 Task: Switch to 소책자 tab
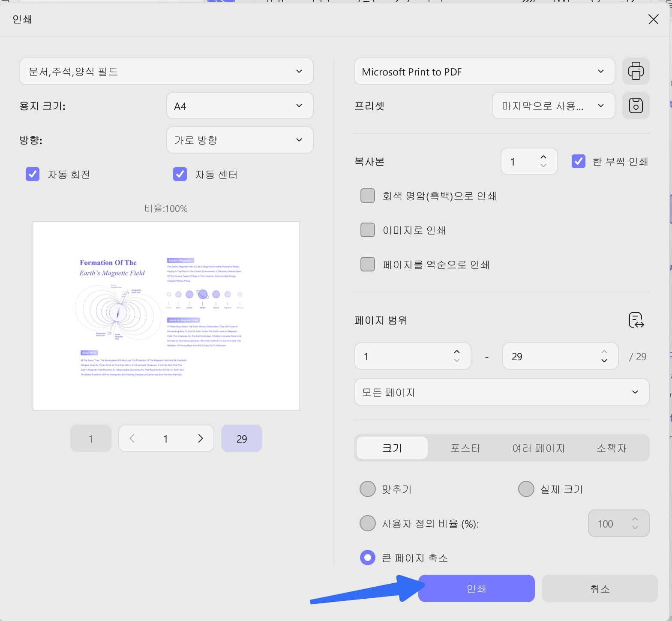point(612,448)
